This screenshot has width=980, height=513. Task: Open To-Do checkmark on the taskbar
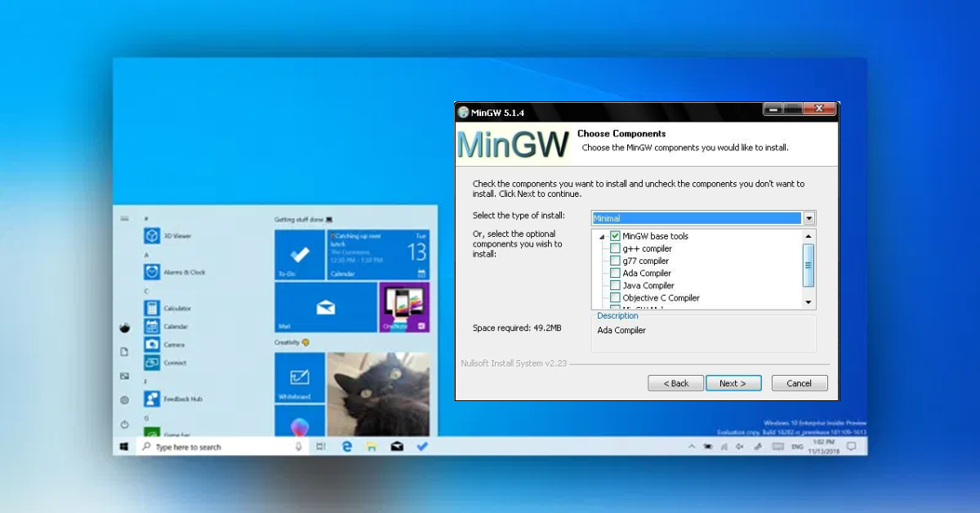pyautogui.click(x=422, y=447)
